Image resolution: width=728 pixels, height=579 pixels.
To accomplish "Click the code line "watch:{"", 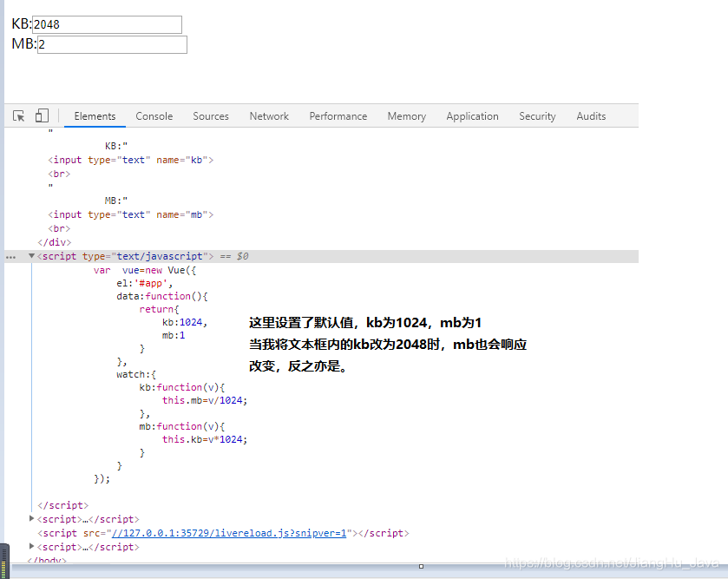I will [136, 374].
